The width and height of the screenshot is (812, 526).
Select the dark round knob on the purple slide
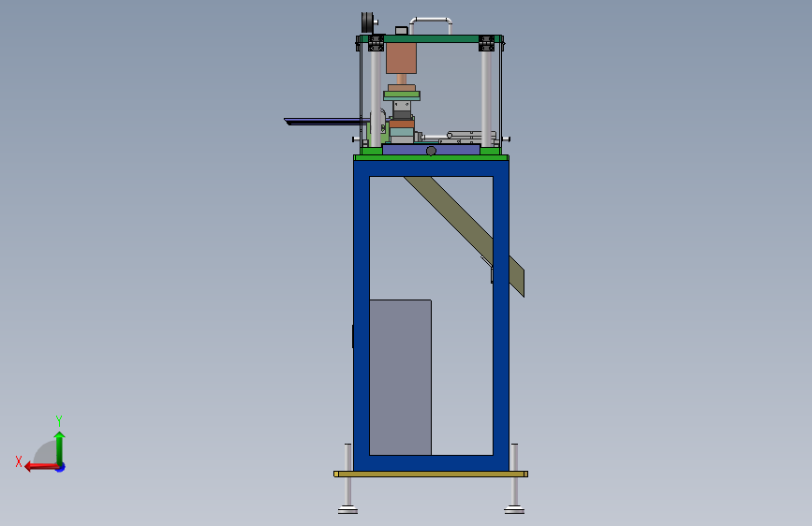pos(431,151)
